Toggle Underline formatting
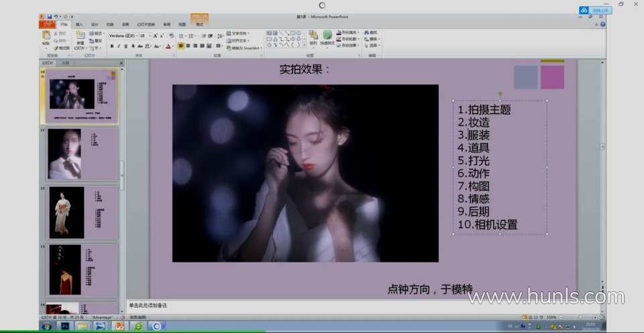The width and height of the screenshot is (644, 333). tap(125, 46)
